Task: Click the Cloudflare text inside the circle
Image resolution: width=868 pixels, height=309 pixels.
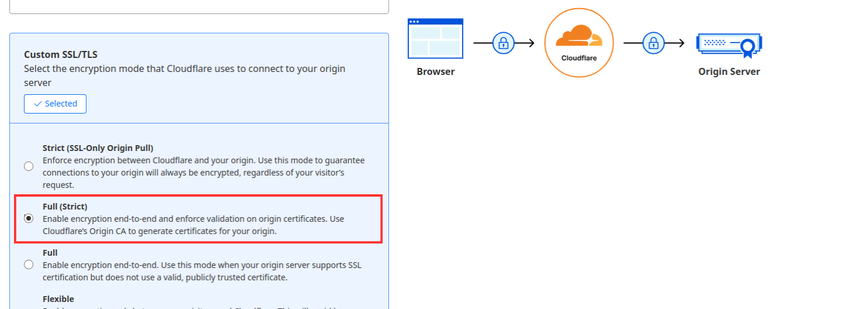Action: (x=579, y=58)
